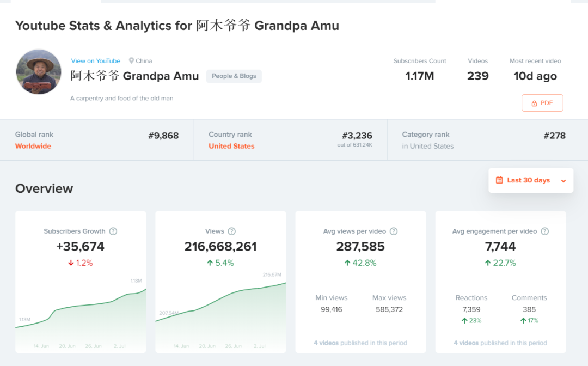This screenshot has width=588, height=366.
Task: Click the 42.8% increase indicator
Action: pos(360,263)
